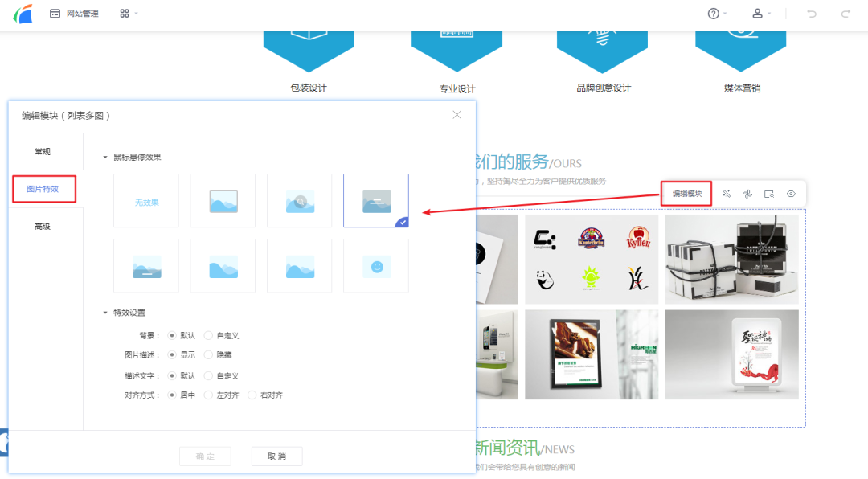Click the 我们的服务/OURS heading

click(529, 162)
